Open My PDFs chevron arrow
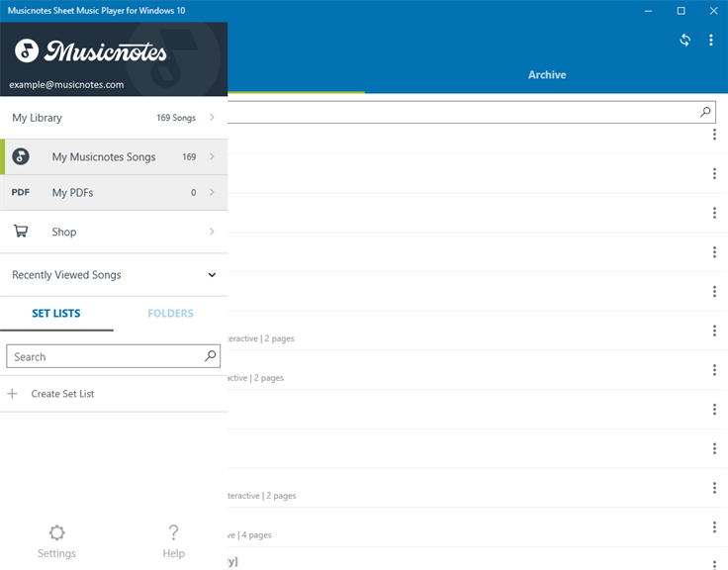Viewport: 728px width, 570px height. pos(212,192)
